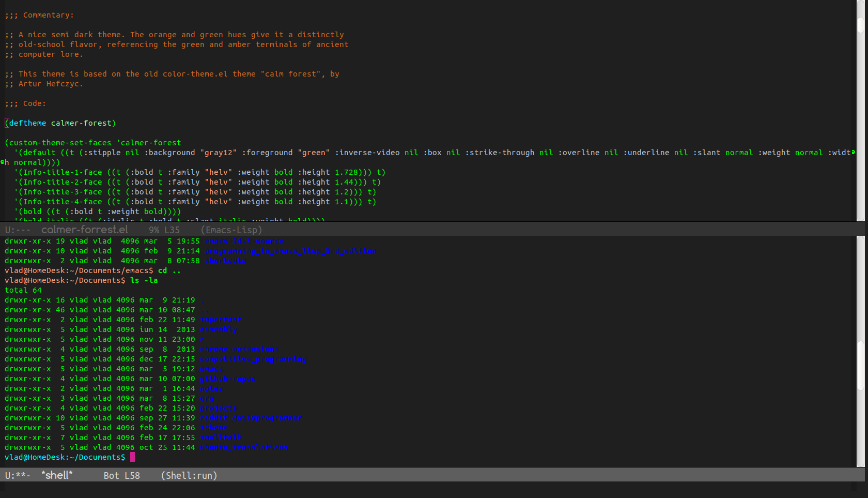Click the programming_in_emacs_lisp_3rd_edition directory
This screenshot has height=498, width=868.
(x=290, y=251)
